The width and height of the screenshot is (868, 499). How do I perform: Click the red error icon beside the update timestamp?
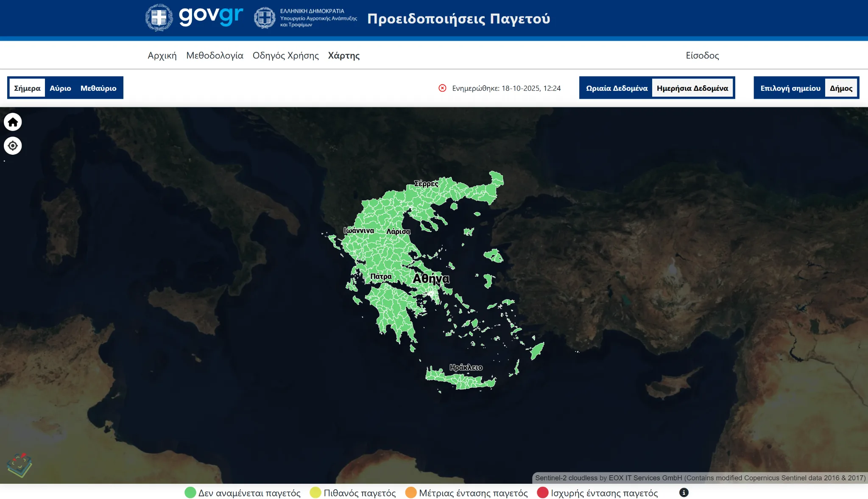coord(442,88)
